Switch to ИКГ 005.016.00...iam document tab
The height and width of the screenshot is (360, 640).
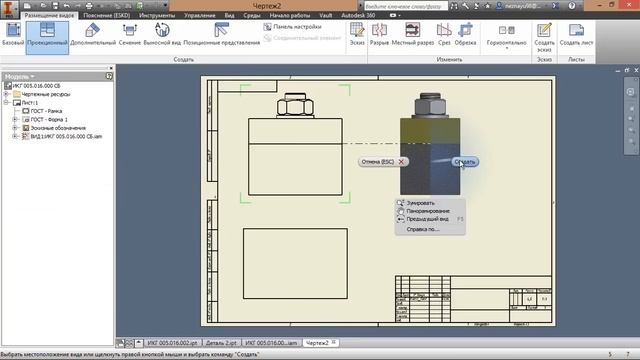tap(271, 343)
